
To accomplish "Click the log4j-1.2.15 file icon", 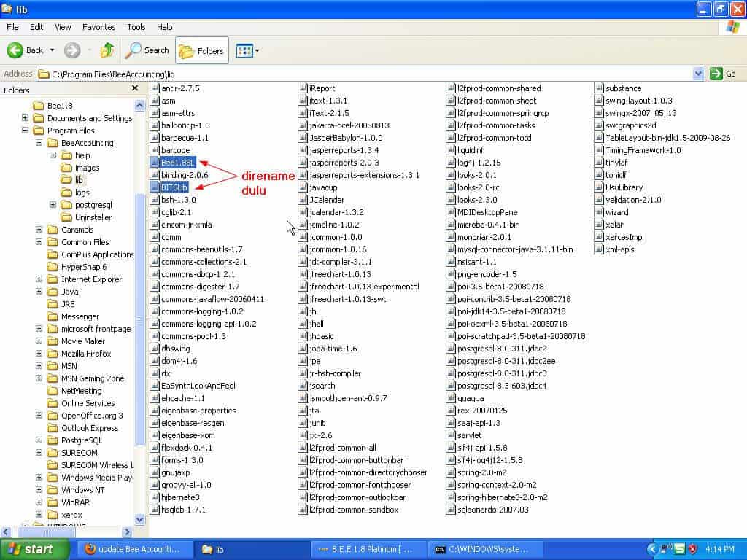I will [x=451, y=163].
